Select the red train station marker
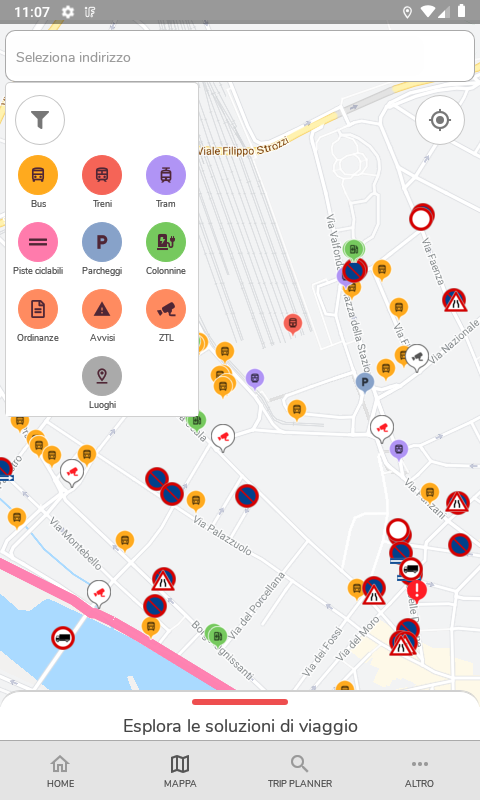 292,323
